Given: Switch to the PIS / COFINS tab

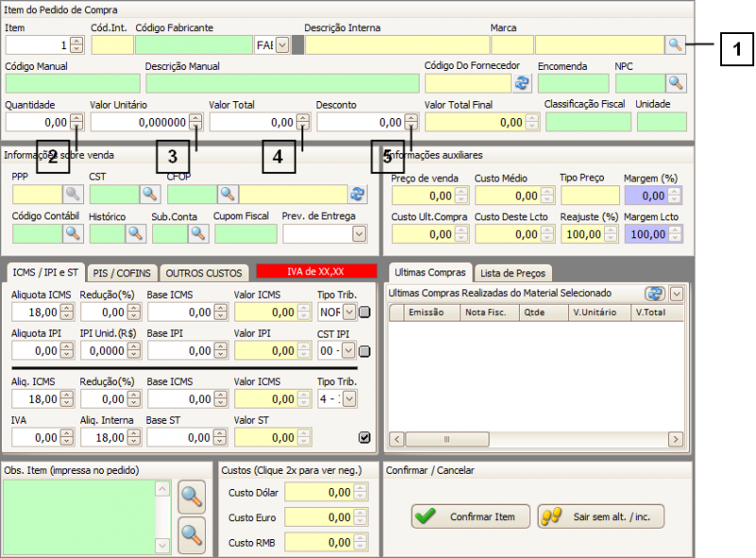Looking at the screenshot, I should 122,272.
